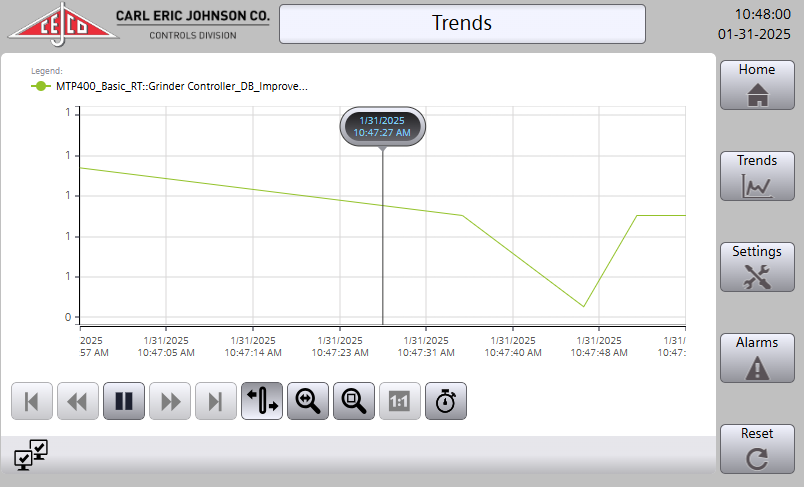
Task: Click the 10:48:00 clock display
Action: (762, 14)
